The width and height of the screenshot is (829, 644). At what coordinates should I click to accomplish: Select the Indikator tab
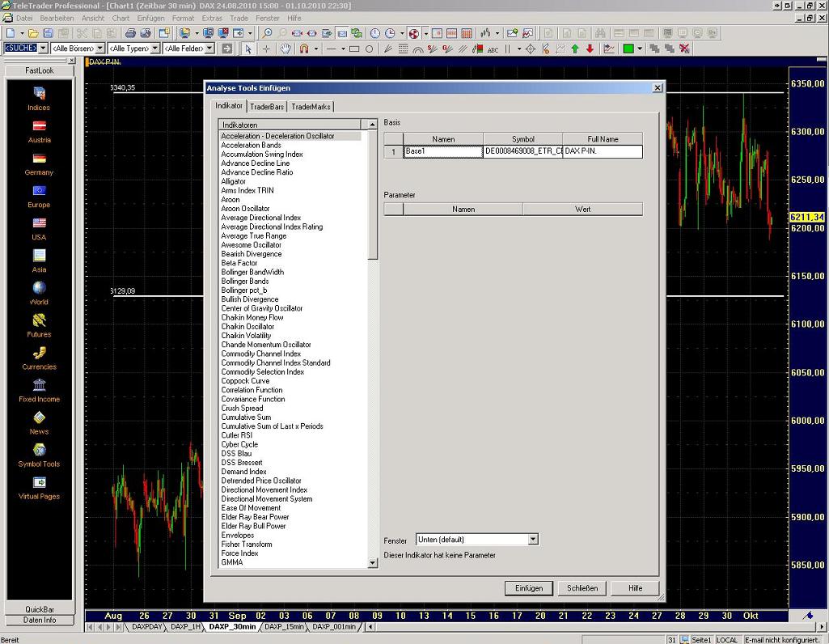point(229,106)
